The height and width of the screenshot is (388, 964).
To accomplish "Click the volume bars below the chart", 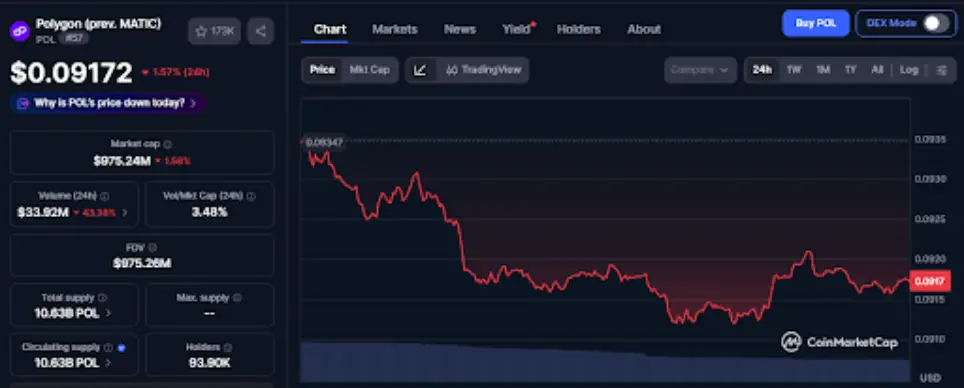I will click(606, 362).
